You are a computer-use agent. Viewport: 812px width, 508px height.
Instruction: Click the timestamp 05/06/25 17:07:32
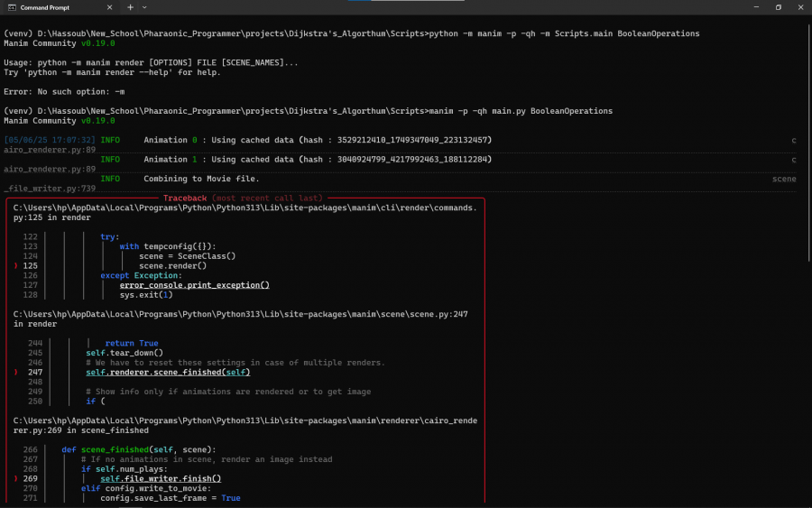tap(50, 140)
